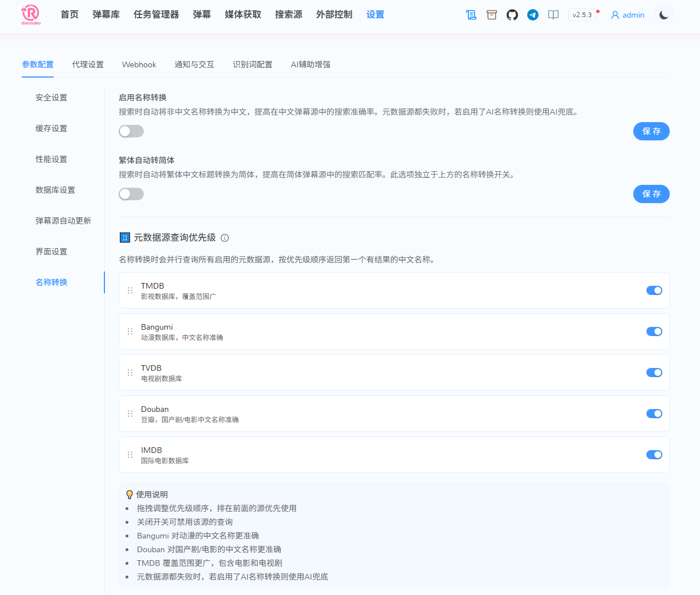Open the GitHub repository icon

512,15
